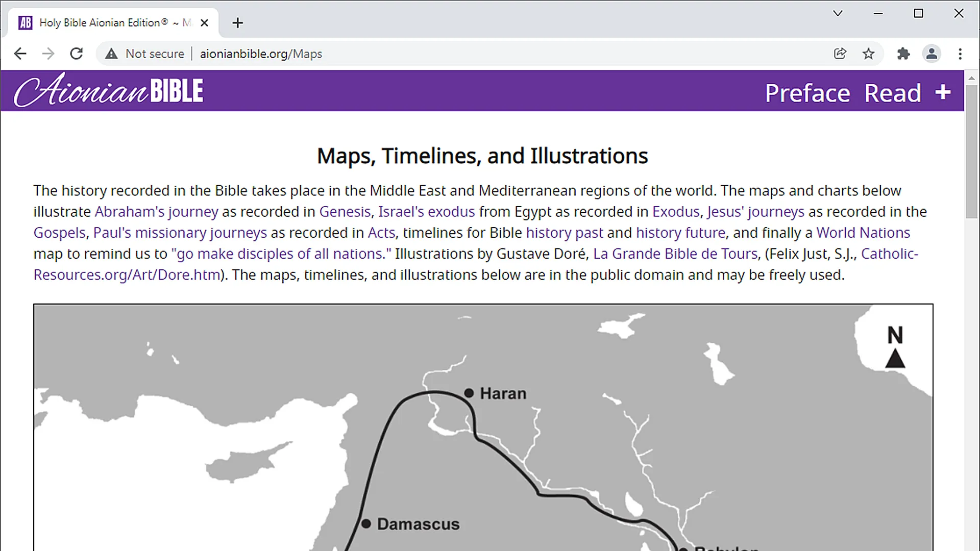980x551 pixels.
Task: Open the Gospels link
Action: (x=60, y=233)
